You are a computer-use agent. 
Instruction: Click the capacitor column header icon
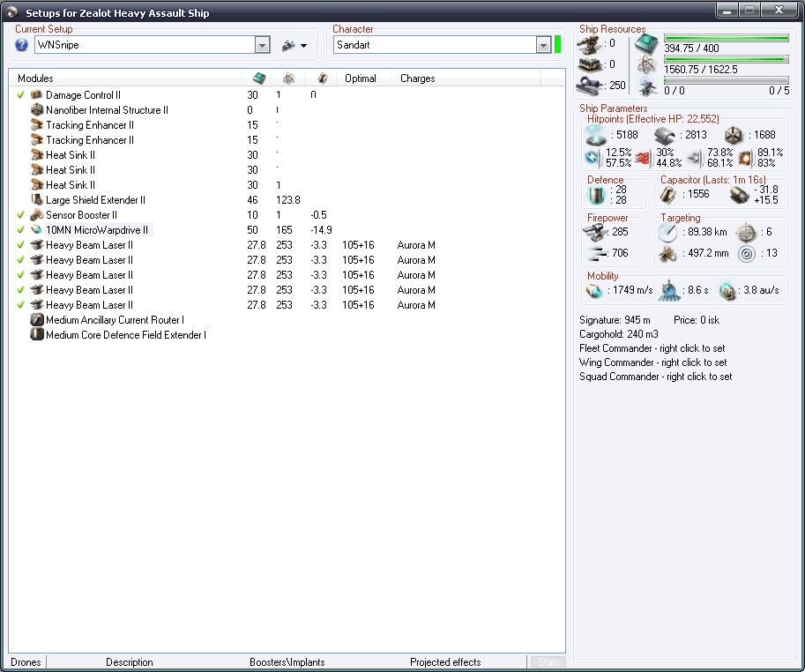coord(323,78)
